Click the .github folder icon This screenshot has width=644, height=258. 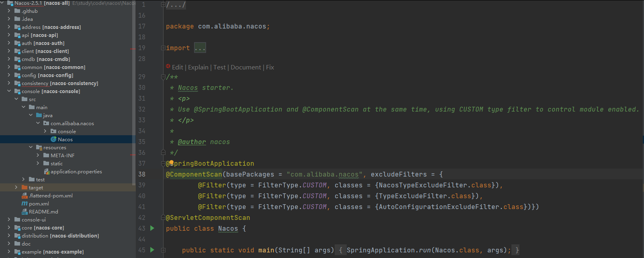17,11
